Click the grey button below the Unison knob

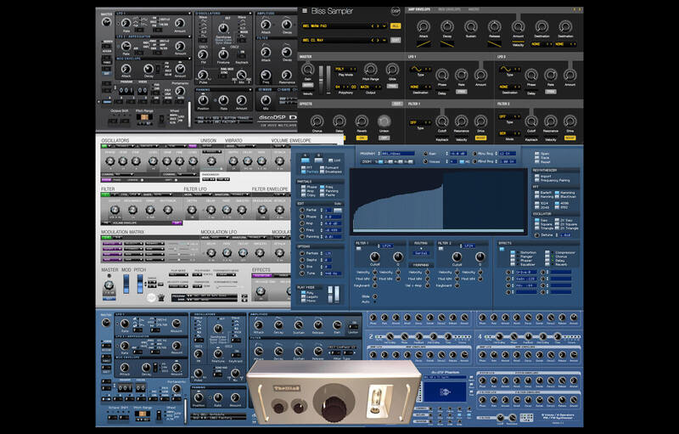tap(384, 138)
